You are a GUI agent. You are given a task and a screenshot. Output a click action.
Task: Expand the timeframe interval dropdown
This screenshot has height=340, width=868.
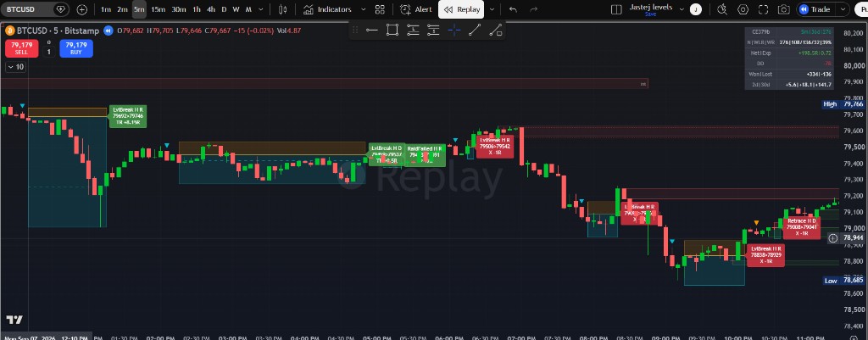(x=263, y=9)
